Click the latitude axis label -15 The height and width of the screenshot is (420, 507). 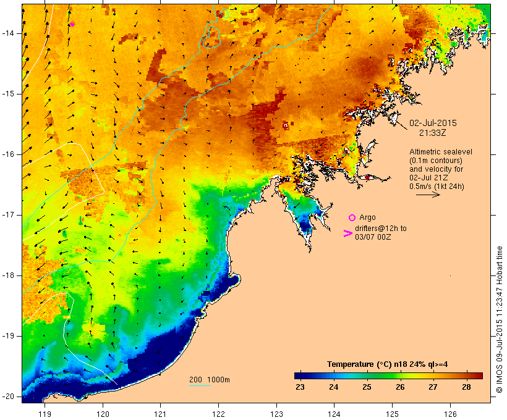point(8,94)
